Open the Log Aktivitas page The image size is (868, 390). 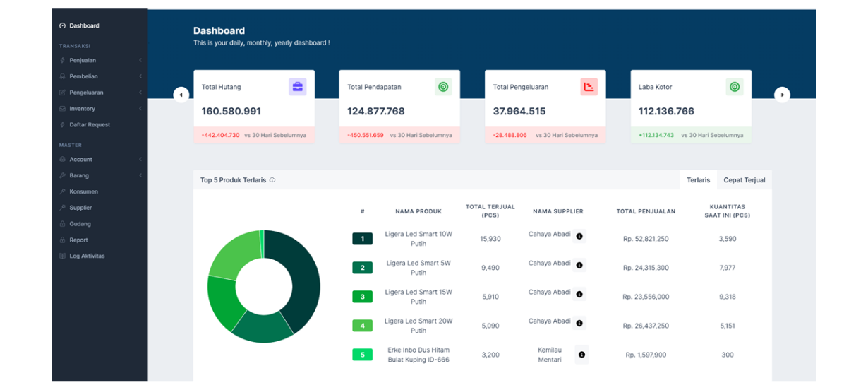[x=87, y=256]
